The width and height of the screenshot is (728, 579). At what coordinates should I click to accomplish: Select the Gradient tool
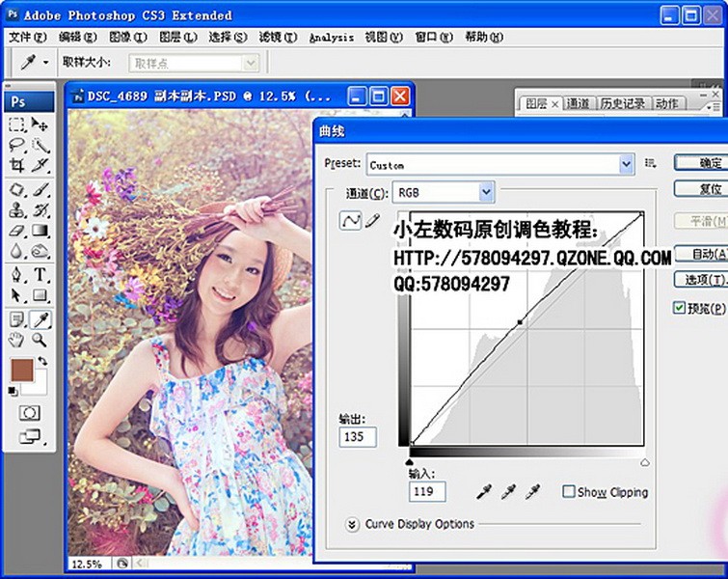click(x=40, y=231)
